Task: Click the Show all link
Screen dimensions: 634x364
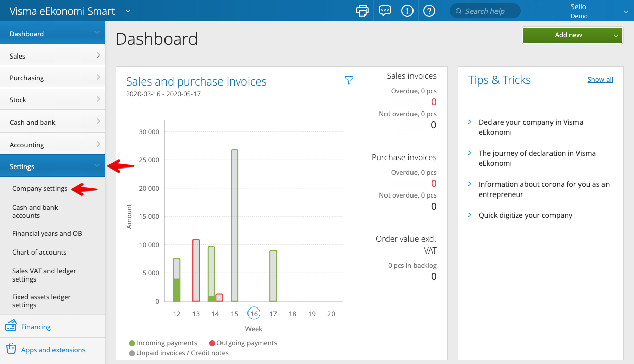Action: pos(600,79)
